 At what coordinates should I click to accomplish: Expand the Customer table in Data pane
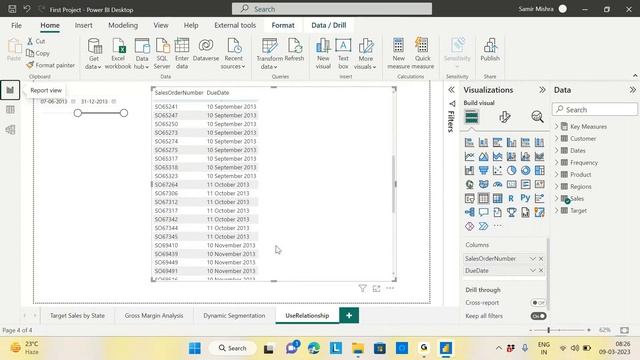pyautogui.click(x=557, y=138)
